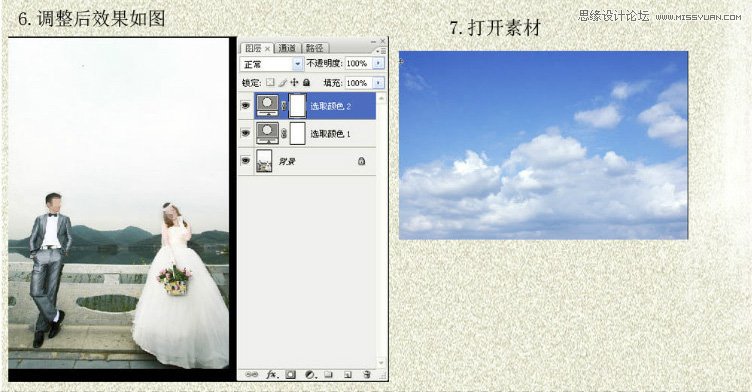Hide the 选取颜色 2 layer

click(246, 105)
